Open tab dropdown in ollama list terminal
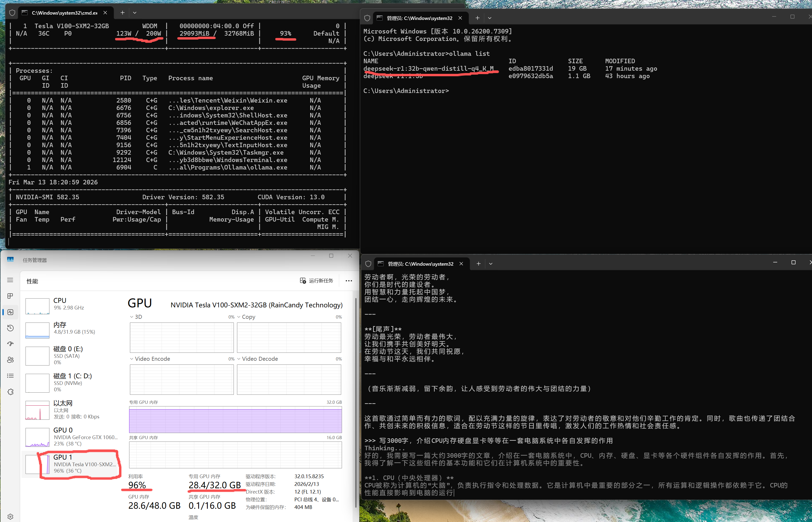 coord(490,18)
